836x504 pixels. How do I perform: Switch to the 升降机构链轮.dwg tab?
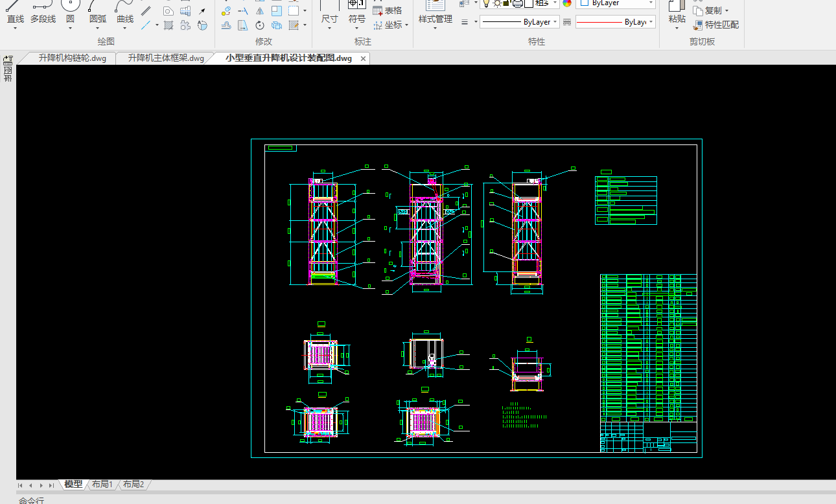[x=72, y=58]
